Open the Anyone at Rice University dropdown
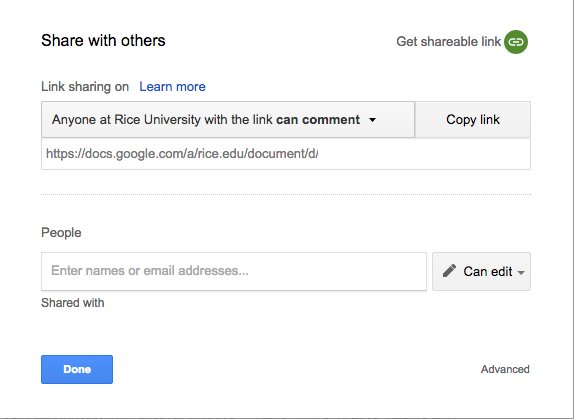The width and height of the screenshot is (574, 419). coord(228,120)
